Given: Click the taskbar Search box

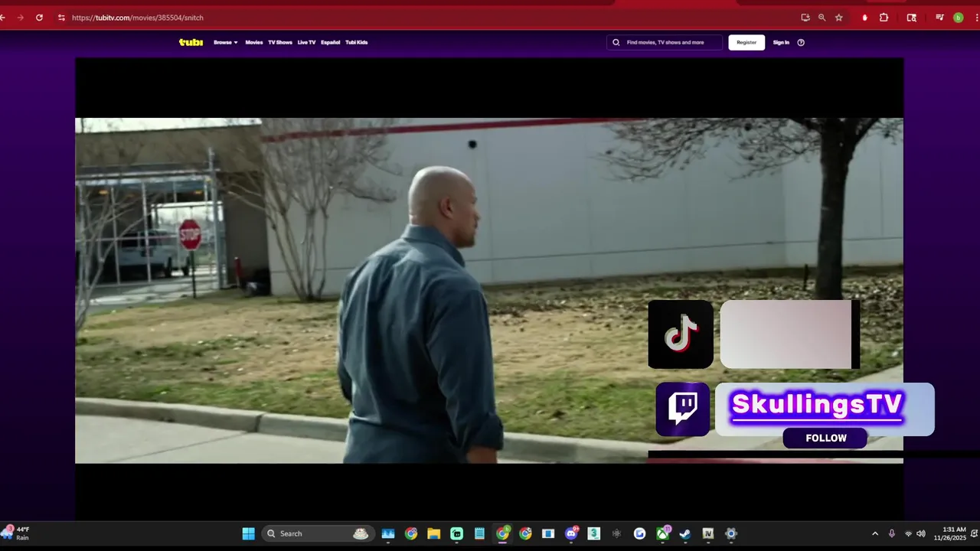Looking at the screenshot, I should pos(317,533).
